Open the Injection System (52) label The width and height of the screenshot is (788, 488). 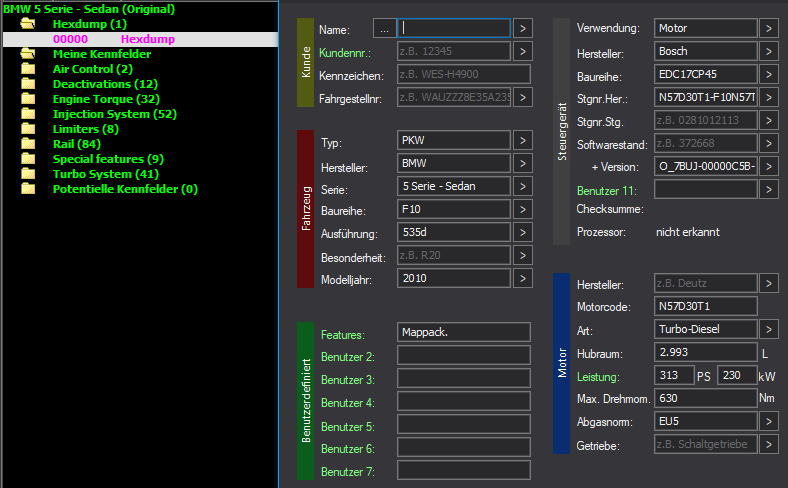pyautogui.click(x=115, y=114)
